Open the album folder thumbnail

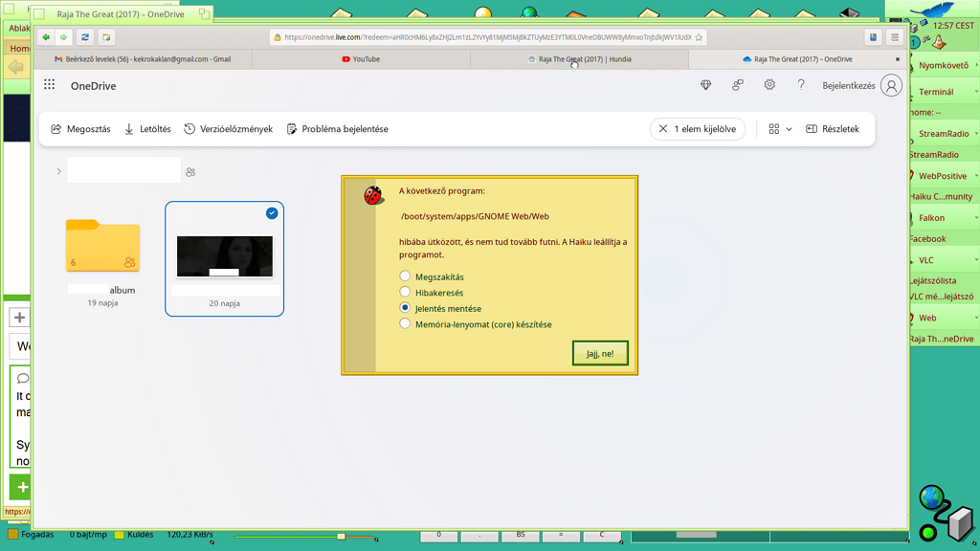coord(102,246)
